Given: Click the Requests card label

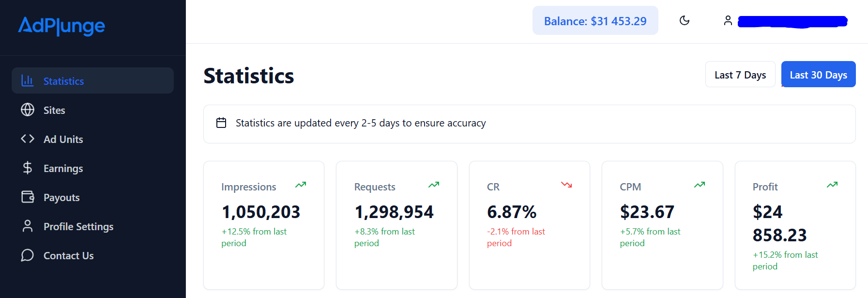Looking at the screenshot, I should [375, 187].
